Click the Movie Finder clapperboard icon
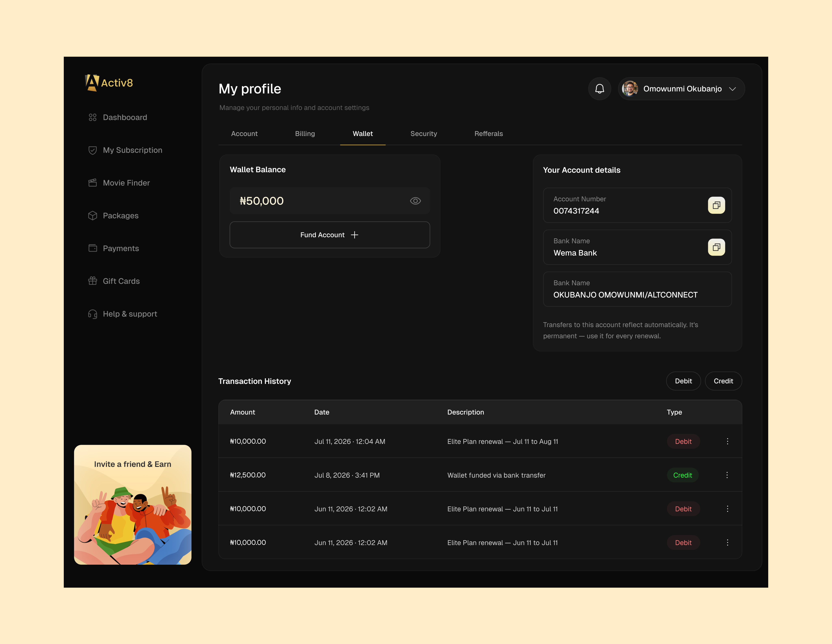 93,183
